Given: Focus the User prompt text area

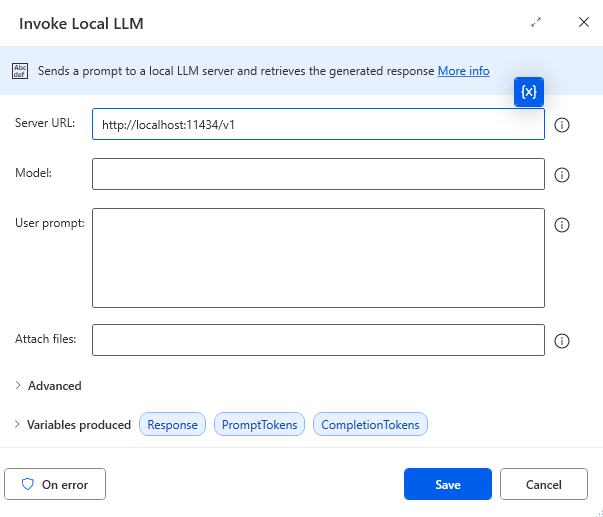Looking at the screenshot, I should [318, 258].
